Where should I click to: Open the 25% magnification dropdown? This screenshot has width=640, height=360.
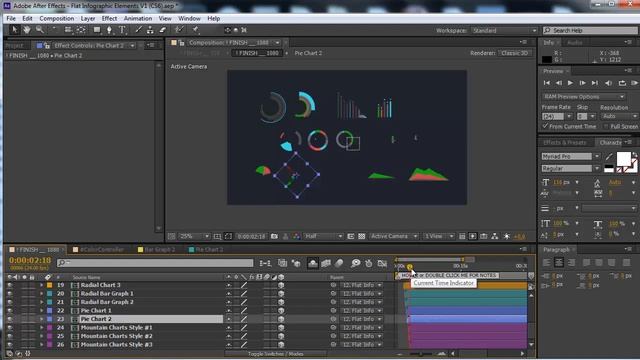(194, 236)
